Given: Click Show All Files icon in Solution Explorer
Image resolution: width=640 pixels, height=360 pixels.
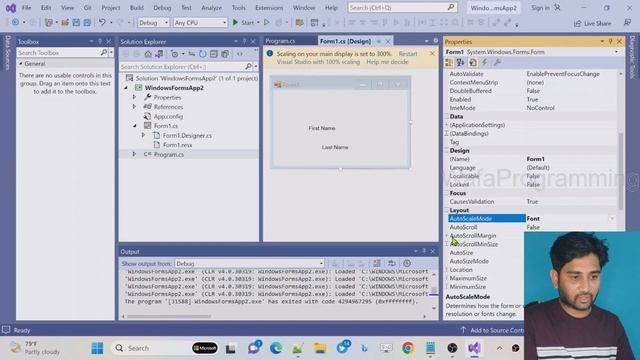Looking at the screenshot, I should tap(225, 54).
